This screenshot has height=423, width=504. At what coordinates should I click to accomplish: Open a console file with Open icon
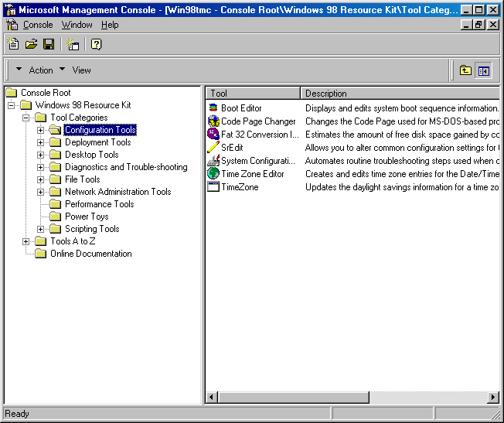[31, 44]
